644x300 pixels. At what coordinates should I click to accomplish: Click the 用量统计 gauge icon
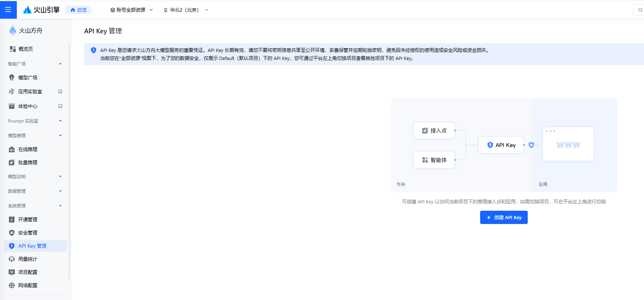point(12,259)
